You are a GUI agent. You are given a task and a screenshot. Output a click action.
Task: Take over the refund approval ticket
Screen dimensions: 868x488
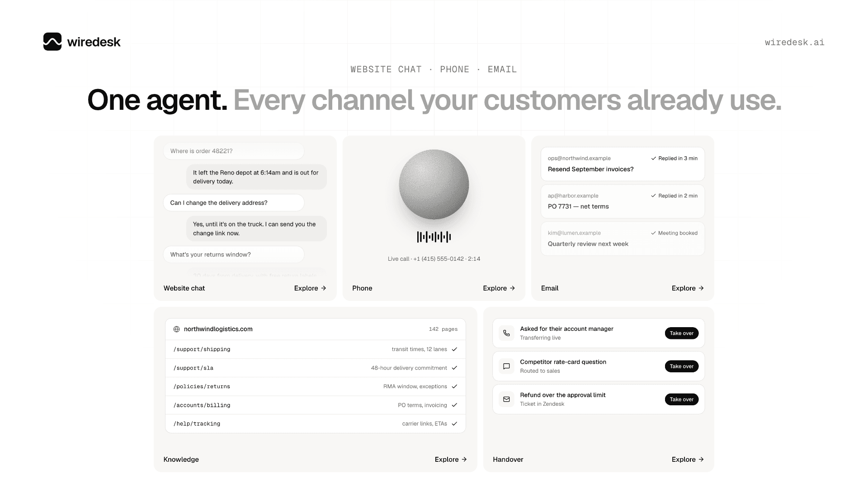click(x=681, y=399)
